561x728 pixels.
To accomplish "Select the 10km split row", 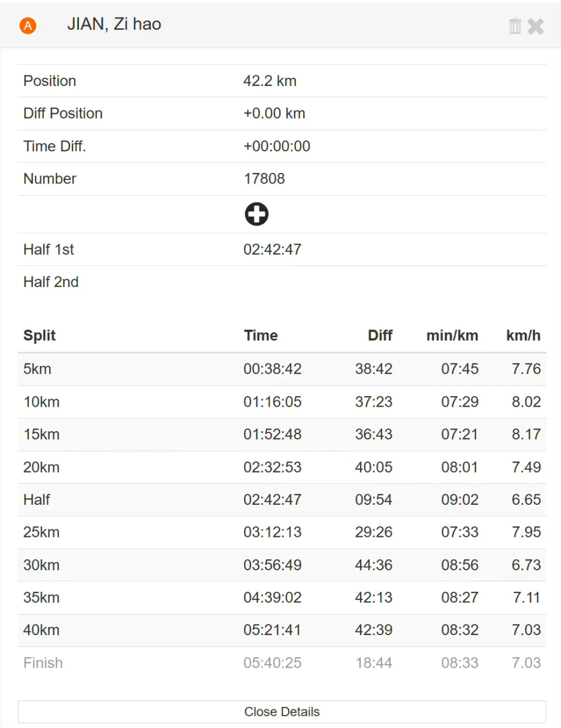I will [x=282, y=402].
